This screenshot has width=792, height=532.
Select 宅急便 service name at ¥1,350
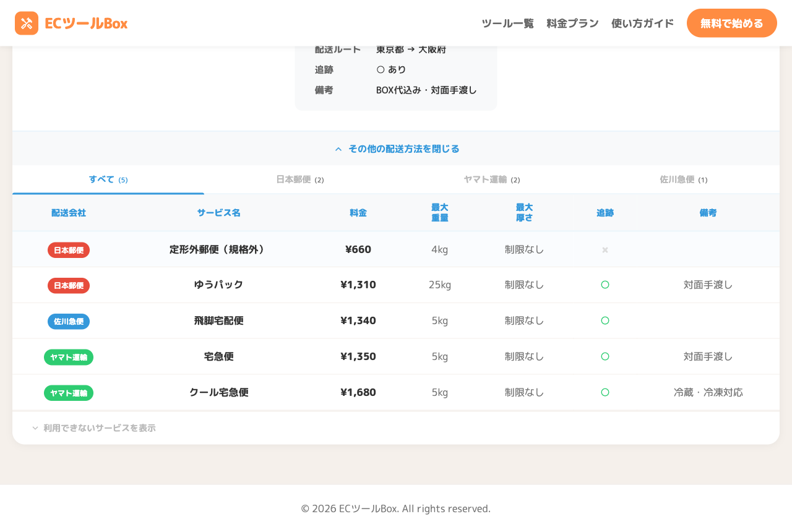click(219, 356)
